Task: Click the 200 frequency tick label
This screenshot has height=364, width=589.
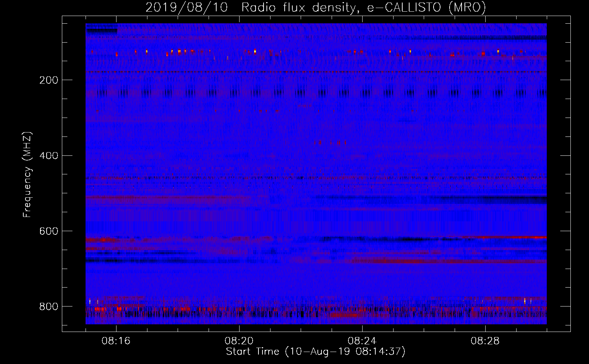Action: [48, 80]
